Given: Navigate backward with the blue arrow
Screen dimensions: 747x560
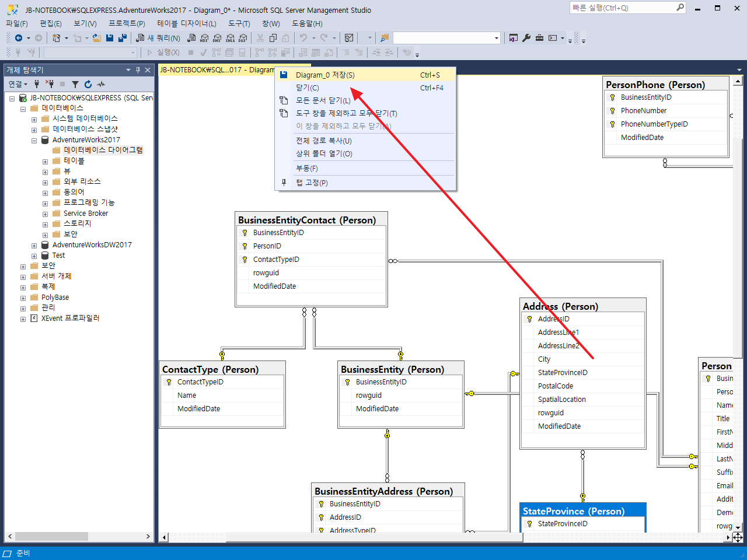Looking at the screenshot, I should 19,38.
